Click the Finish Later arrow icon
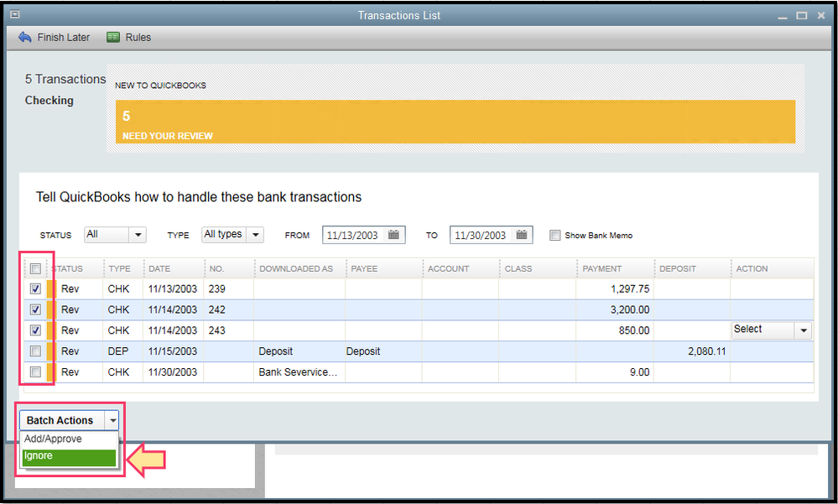 (24, 38)
